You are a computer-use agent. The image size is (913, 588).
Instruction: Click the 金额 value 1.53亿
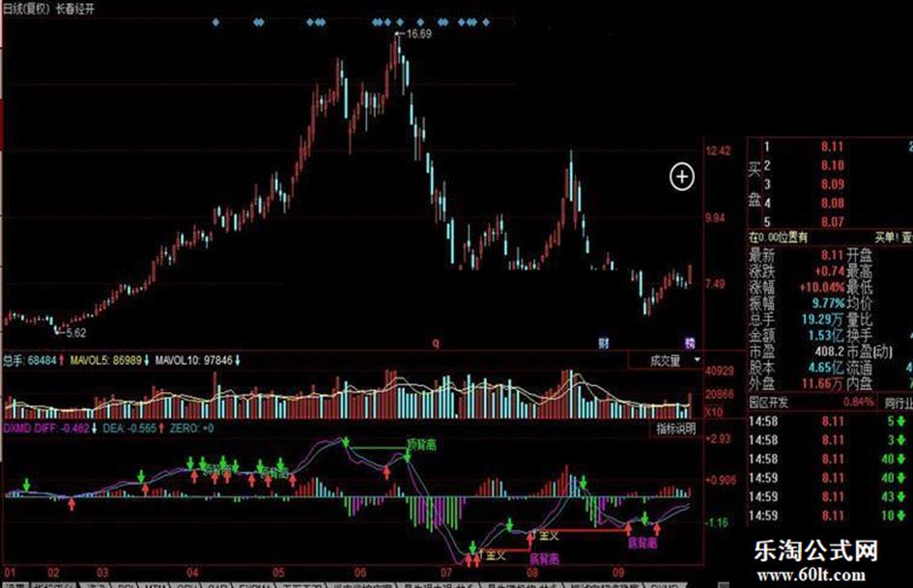[x=826, y=335]
